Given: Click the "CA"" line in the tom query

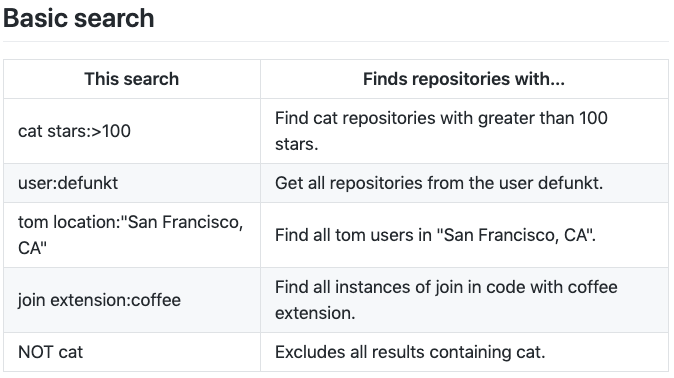Looking at the screenshot, I should point(32,248).
